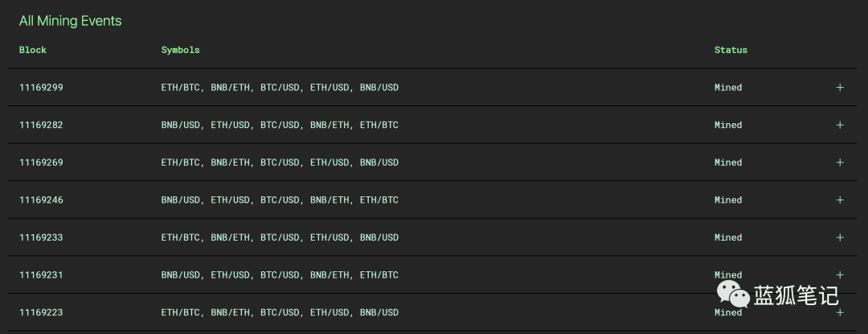Open plus icon on block 11169269 row
The image size is (868, 334).
click(x=840, y=163)
